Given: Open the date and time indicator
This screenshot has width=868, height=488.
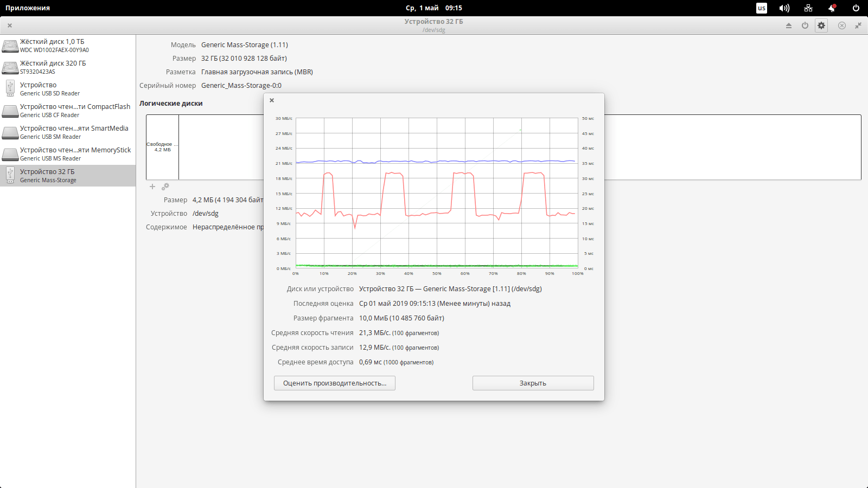Looking at the screenshot, I should (433, 8).
